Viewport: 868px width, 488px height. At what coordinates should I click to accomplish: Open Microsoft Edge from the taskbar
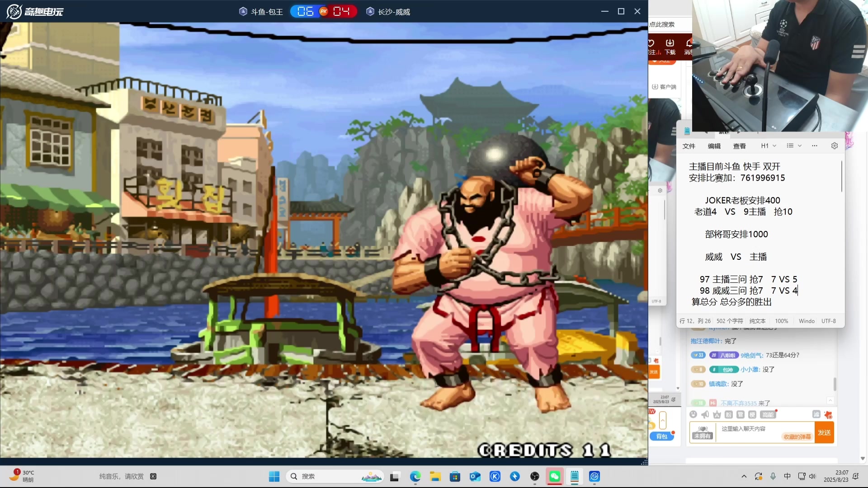click(415, 476)
